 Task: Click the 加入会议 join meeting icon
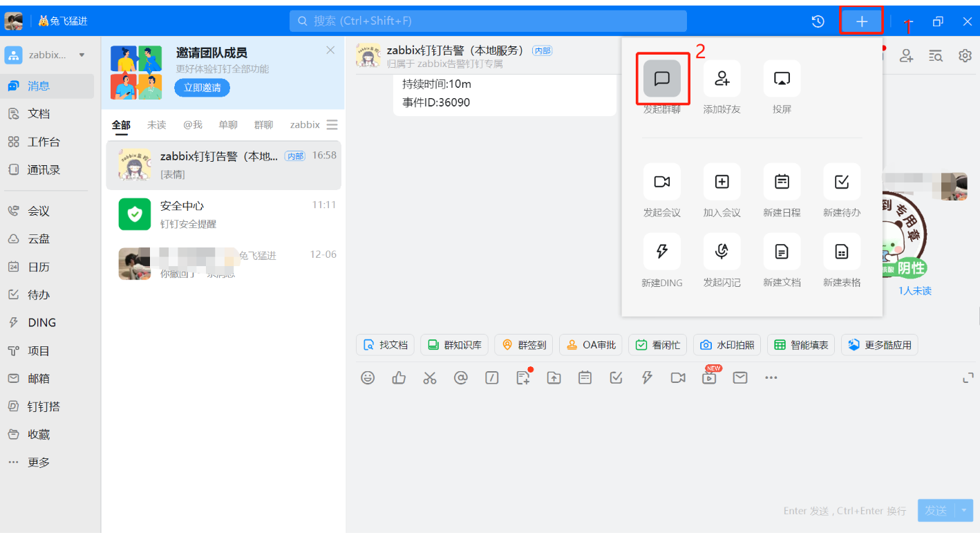tap(722, 181)
